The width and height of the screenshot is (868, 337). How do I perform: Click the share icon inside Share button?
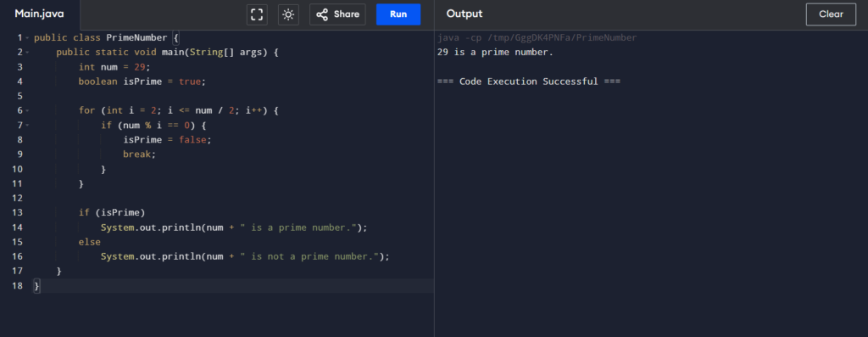[322, 14]
